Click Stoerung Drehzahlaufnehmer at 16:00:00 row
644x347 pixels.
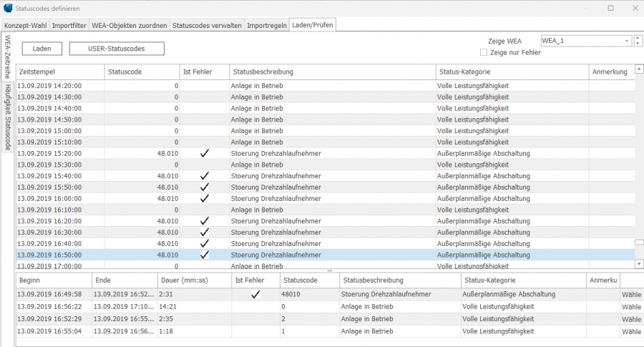click(x=276, y=198)
